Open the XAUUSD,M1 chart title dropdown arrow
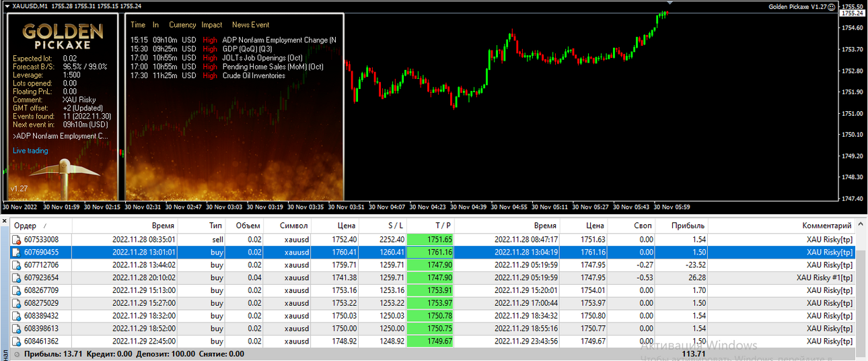868x361 pixels. click(7, 6)
